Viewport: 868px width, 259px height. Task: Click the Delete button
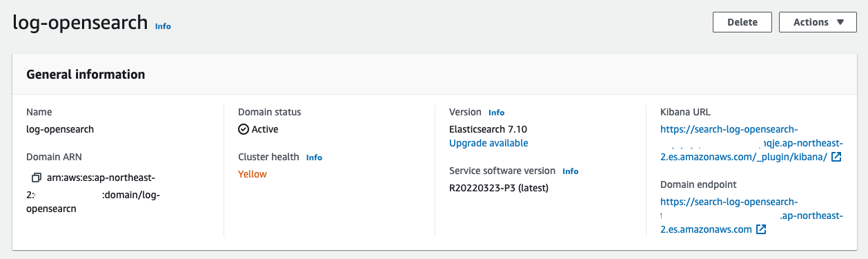[x=742, y=22]
